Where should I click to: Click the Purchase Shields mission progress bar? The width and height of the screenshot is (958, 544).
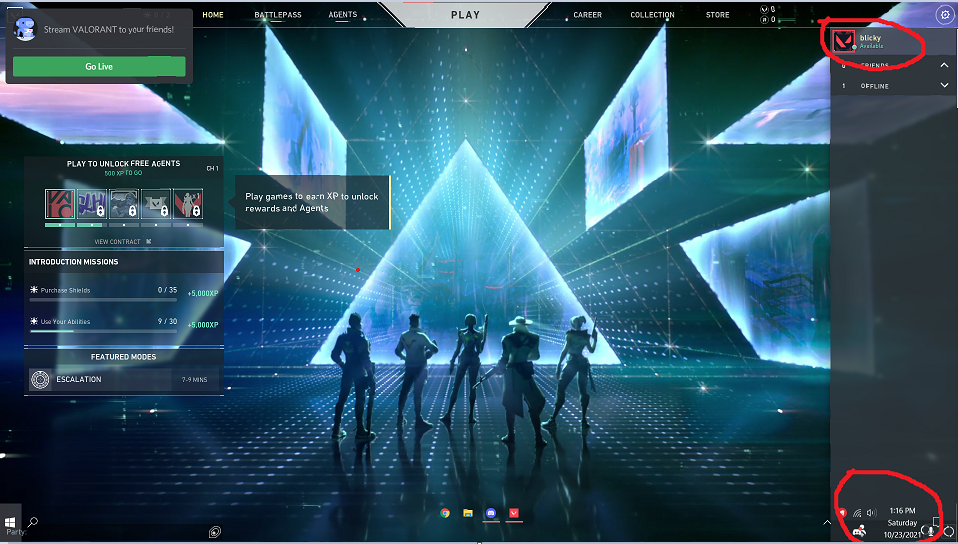[x=103, y=300]
